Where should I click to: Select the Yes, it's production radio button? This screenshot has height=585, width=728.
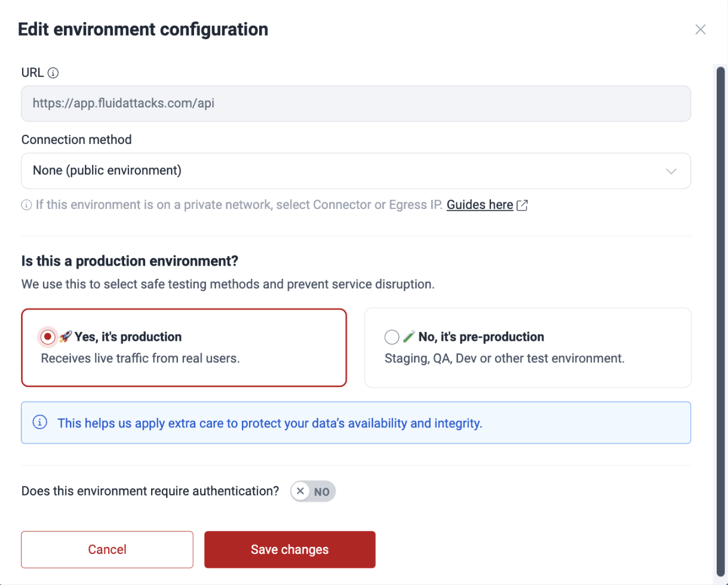[48, 337]
